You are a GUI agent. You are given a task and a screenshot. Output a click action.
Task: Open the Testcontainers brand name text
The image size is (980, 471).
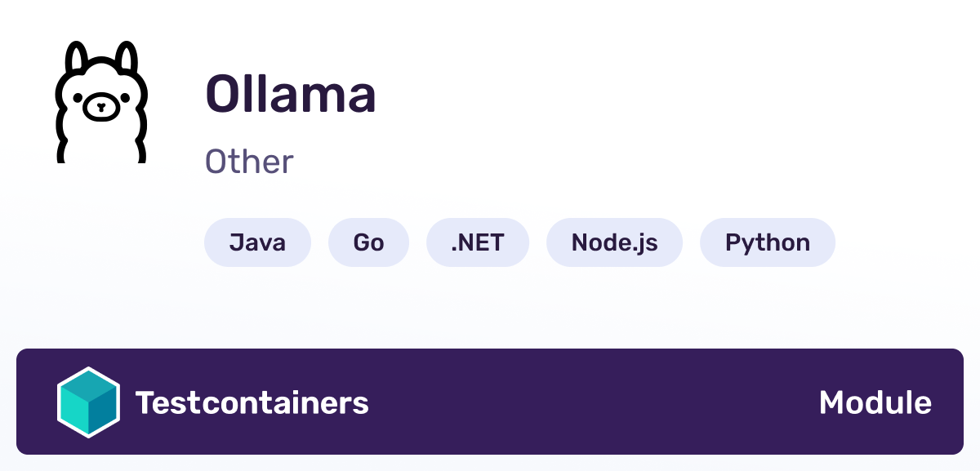coord(252,402)
